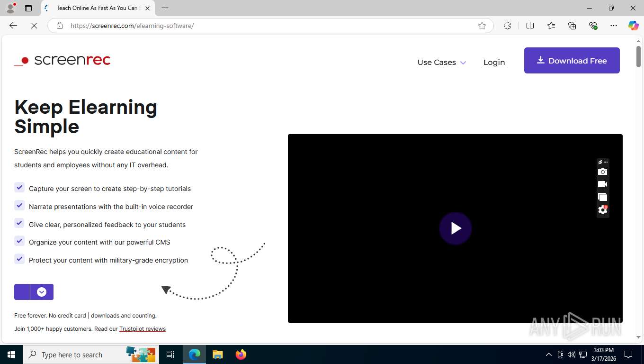644x364 pixels.
Task: Click the ScreenRec logo
Action: (62, 60)
